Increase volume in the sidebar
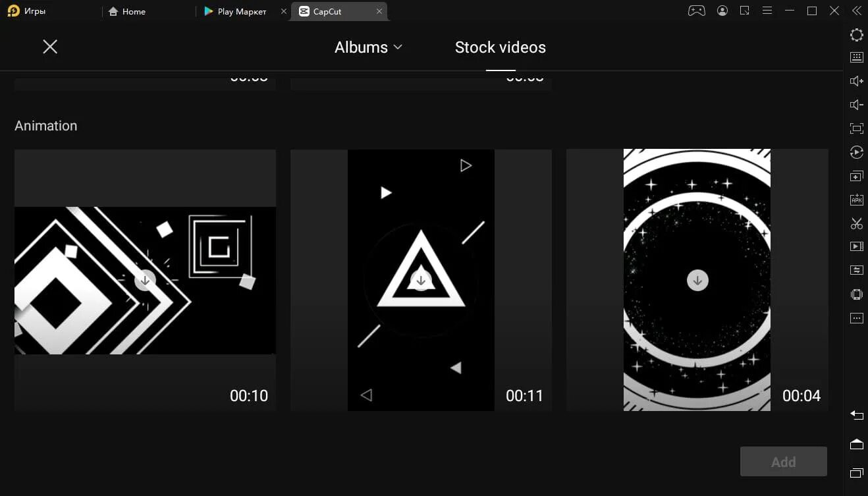The height and width of the screenshot is (496, 868). (x=856, y=81)
